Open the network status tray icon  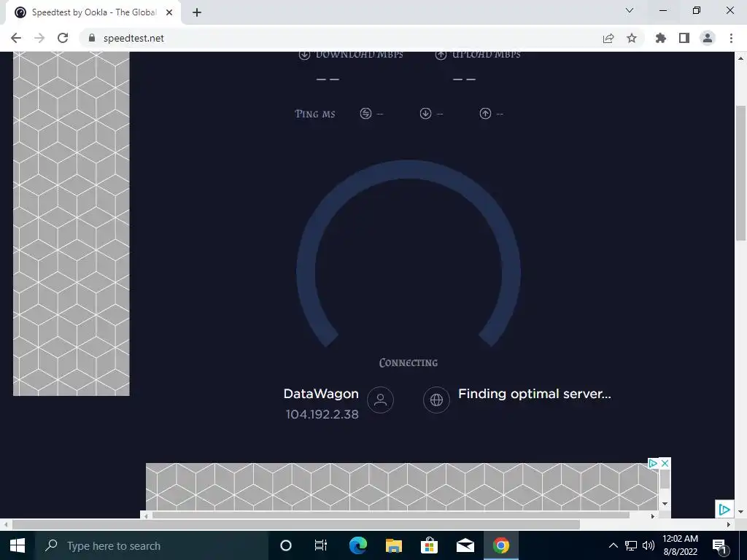click(x=631, y=545)
